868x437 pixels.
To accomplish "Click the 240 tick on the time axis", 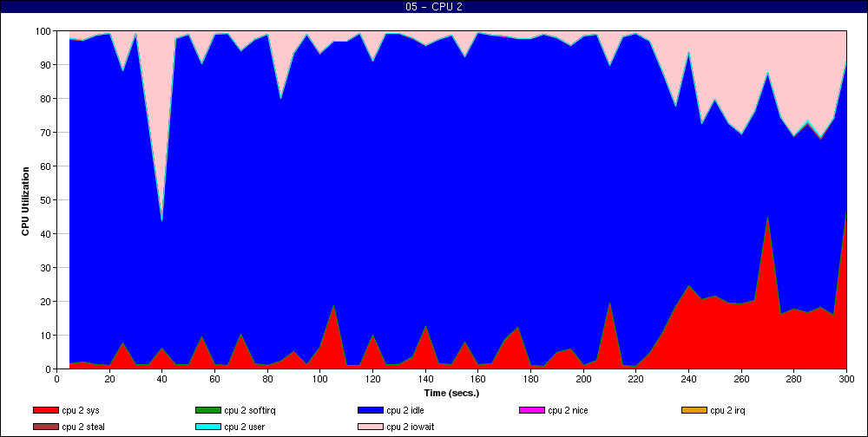I will tap(688, 379).
